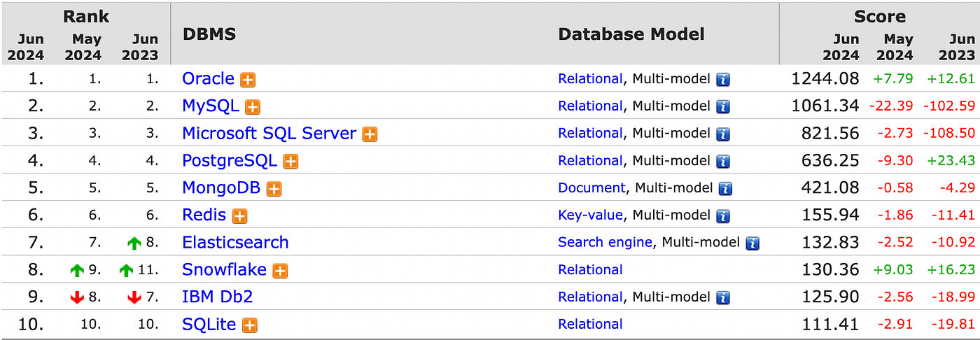Open the info icon in Elasticsearch row
This screenshot has height=340, width=980.
click(752, 243)
